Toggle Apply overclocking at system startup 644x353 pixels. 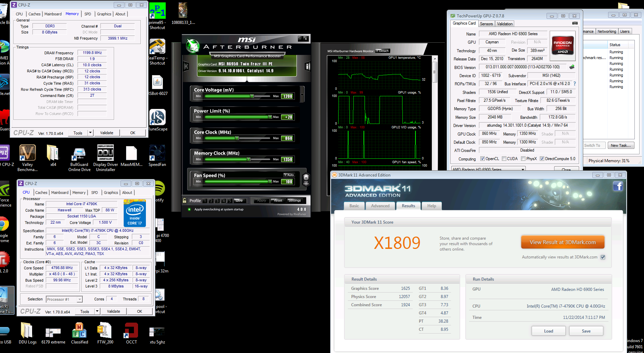click(189, 209)
